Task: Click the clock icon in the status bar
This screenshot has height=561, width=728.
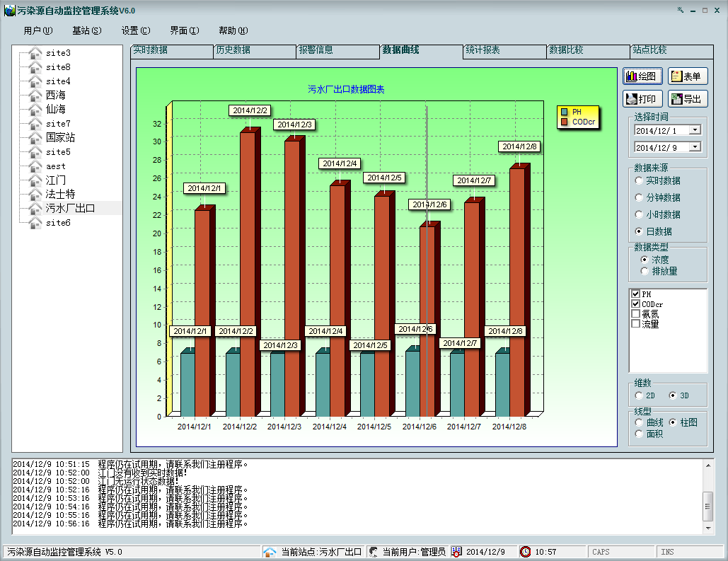Action: click(x=526, y=552)
